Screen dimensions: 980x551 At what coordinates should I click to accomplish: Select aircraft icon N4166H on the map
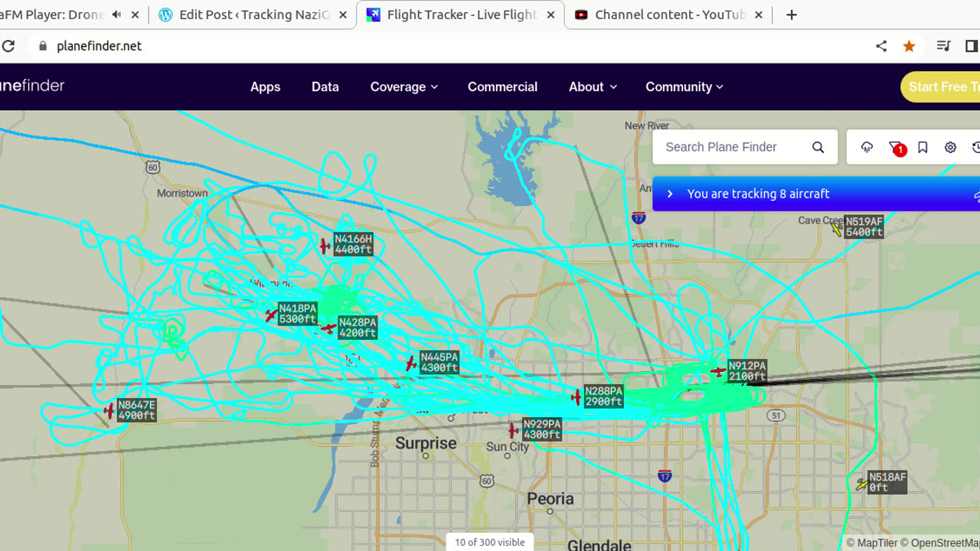[x=325, y=246]
